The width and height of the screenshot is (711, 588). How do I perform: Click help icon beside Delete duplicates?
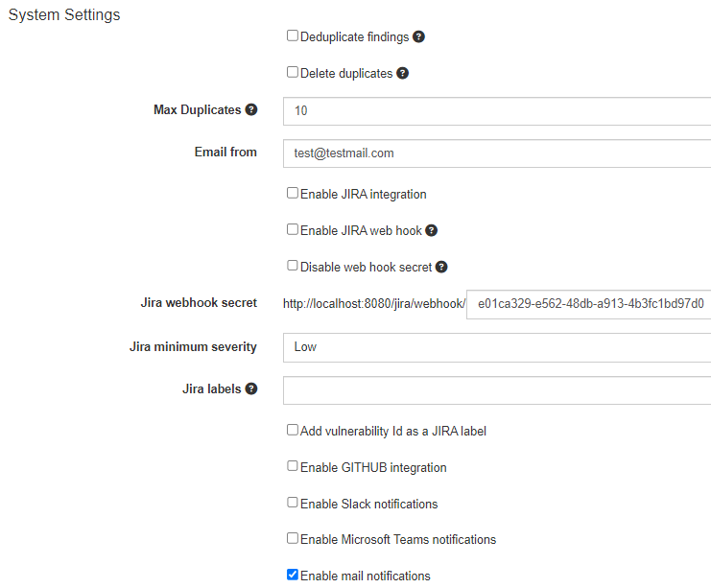click(x=403, y=74)
